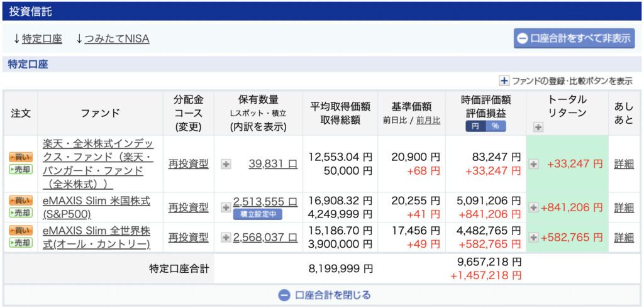Sell 楽天・全米株式インデックス・ファンド with 売却
This screenshot has width=644, height=308.
[21, 169]
